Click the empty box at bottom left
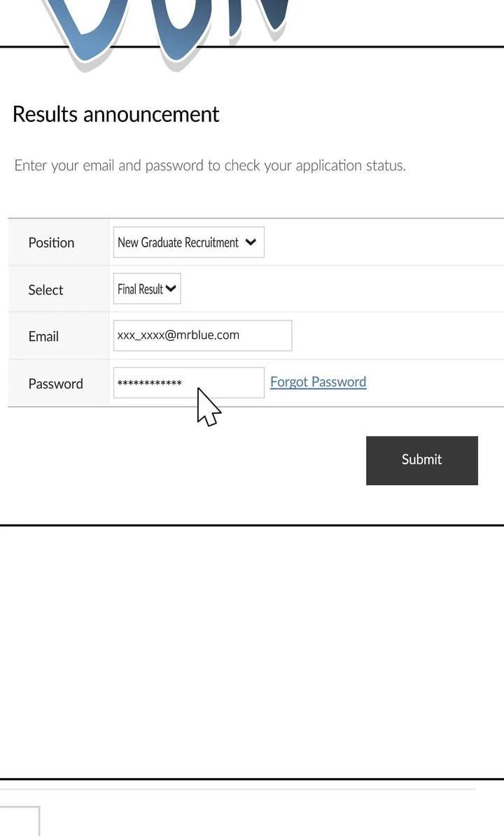Image resolution: width=504 pixels, height=836 pixels. [x=19, y=821]
